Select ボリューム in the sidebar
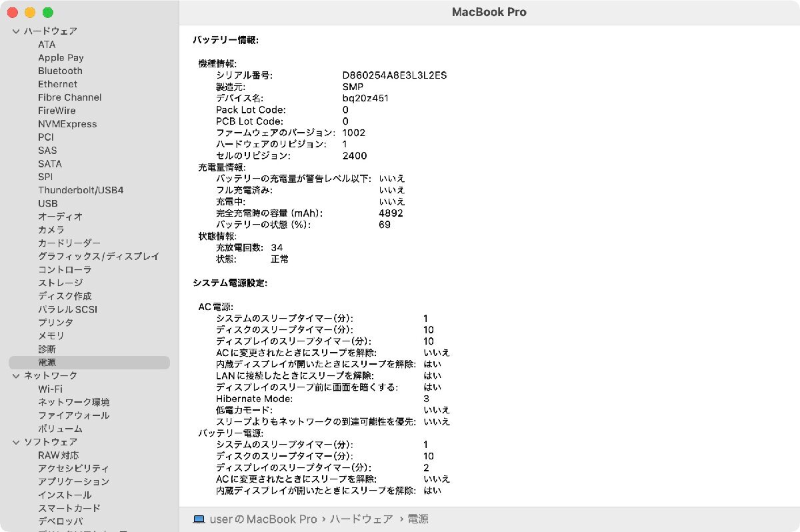The image size is (800, 532). (x=60, y=429)
